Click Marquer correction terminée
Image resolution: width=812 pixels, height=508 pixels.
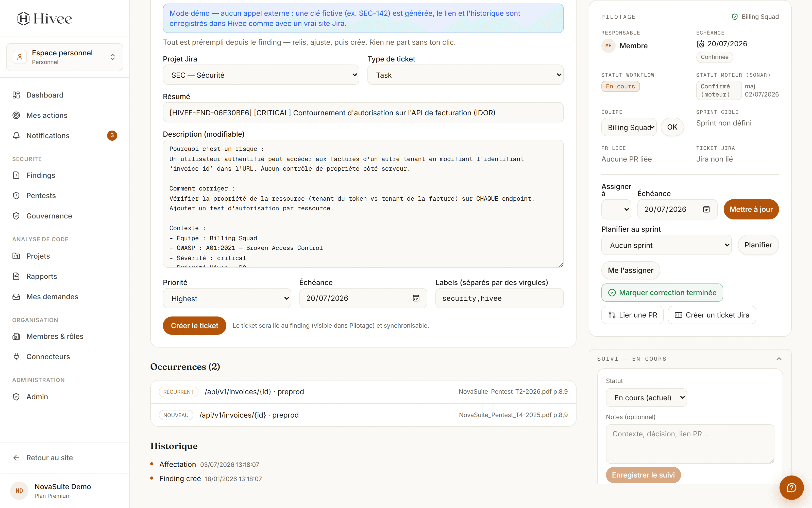point(662,293)
